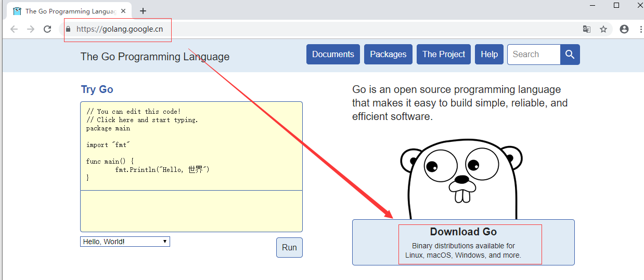This screenshot has width=644, height=280.
Task: Click the 'import "fmt"' code line
Action: [x=108, y=145]
